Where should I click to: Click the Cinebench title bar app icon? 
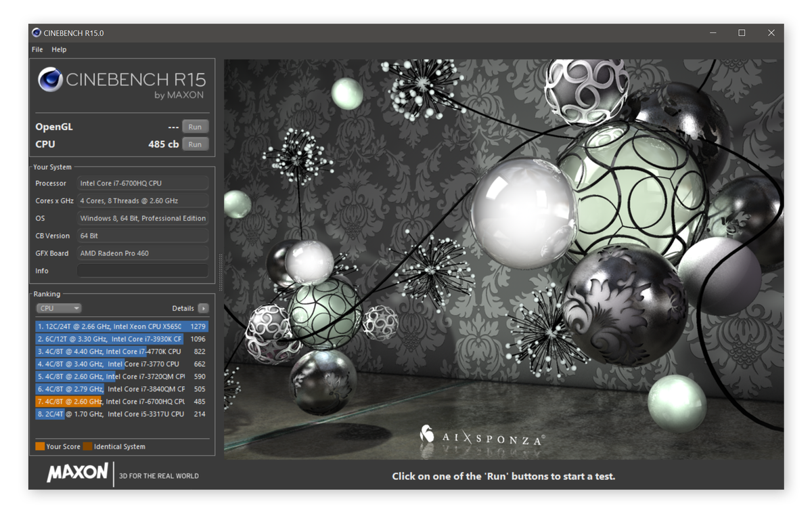click(x=37, y=33)
